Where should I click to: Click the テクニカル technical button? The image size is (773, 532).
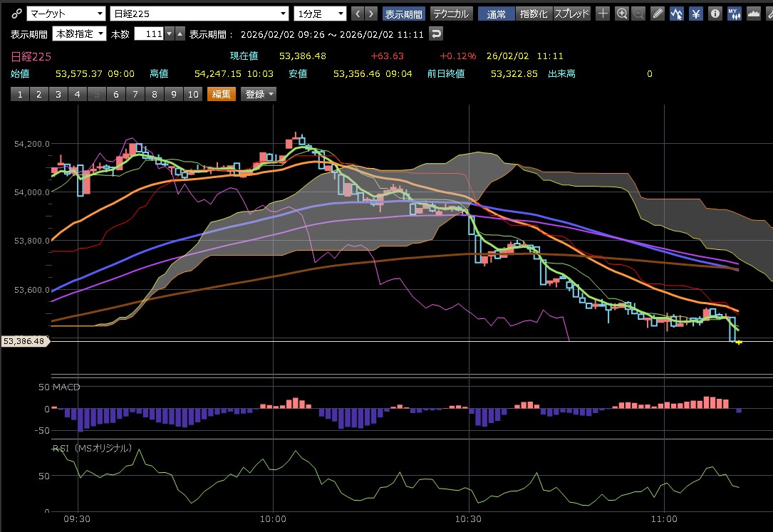(451, 14)
